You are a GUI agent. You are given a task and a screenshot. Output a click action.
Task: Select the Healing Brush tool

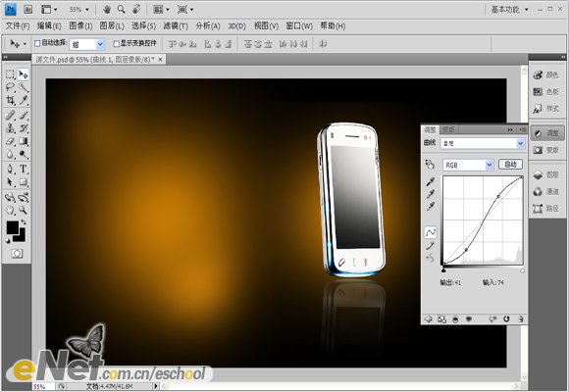pos(10,116)
